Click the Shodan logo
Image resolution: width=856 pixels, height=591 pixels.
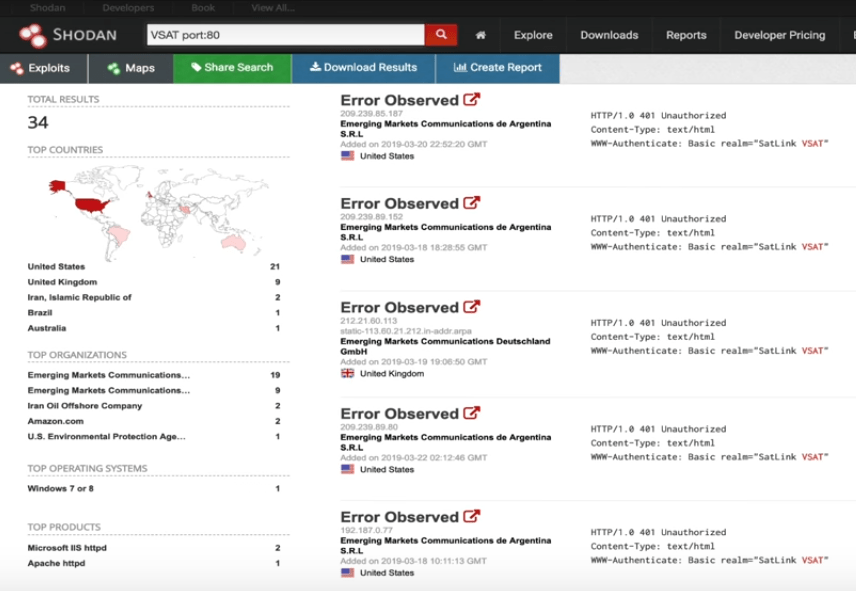tap(68, 35)
